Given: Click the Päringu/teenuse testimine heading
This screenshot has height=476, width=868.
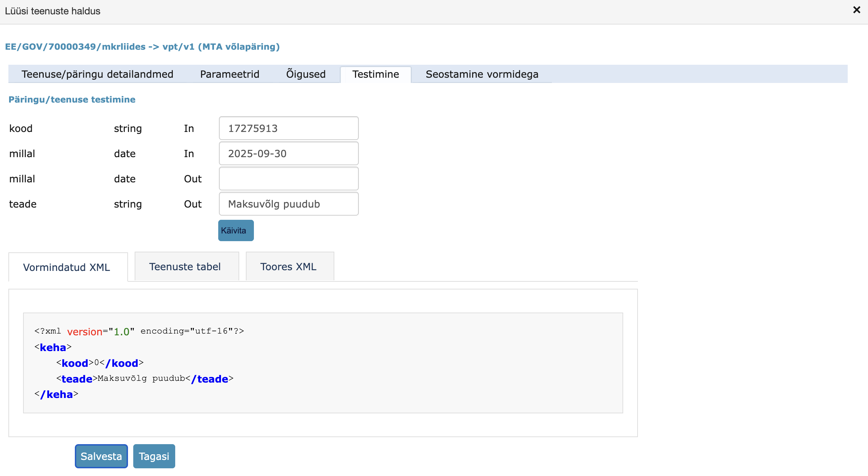Looking at the screenshot, I should (x=72, y=99).
